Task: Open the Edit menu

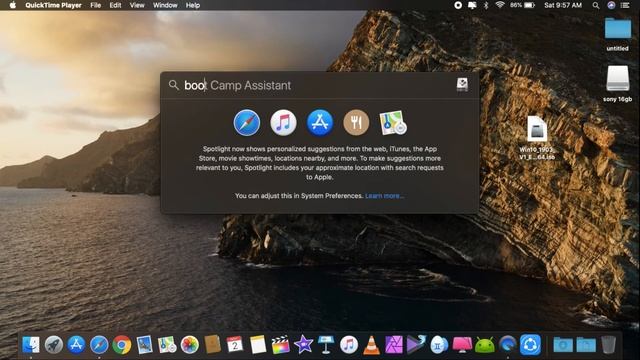Action: tap(116, 5)
